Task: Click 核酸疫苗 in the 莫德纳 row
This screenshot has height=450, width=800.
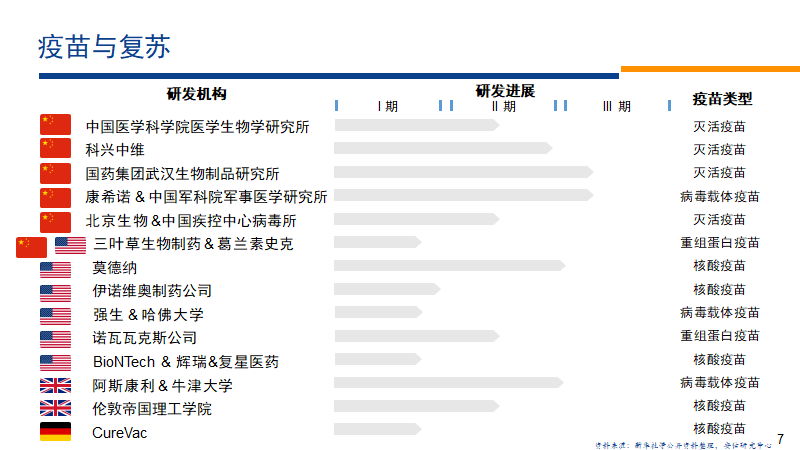Action: tap(719, 265)
